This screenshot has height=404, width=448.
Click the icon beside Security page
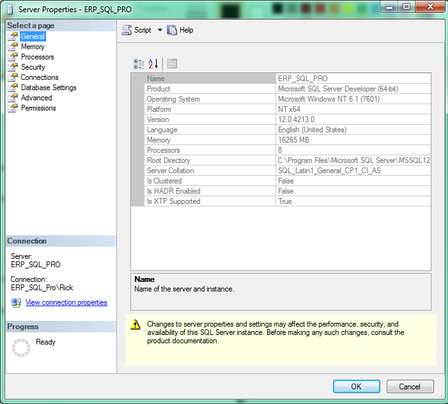click(13, 67)
